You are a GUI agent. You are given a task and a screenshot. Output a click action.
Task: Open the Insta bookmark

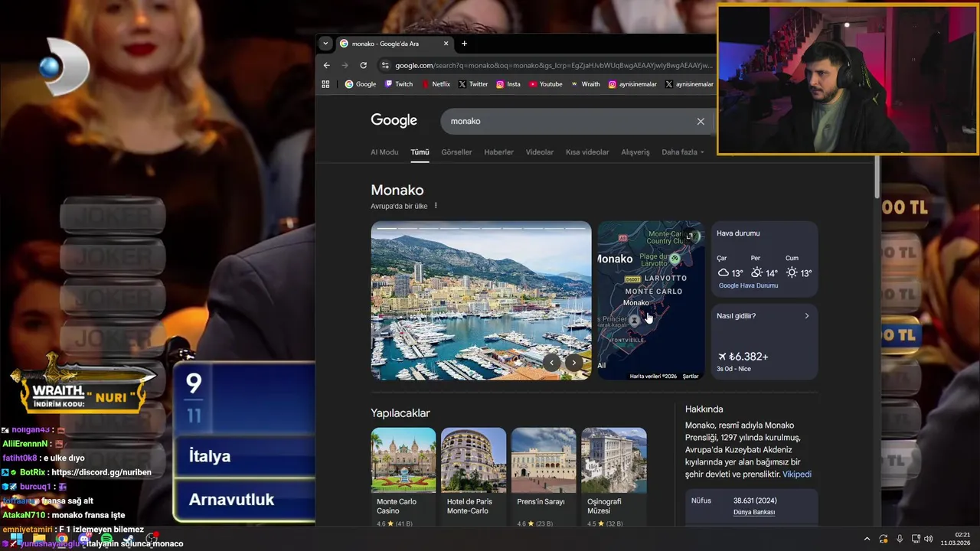click(508, 84)
